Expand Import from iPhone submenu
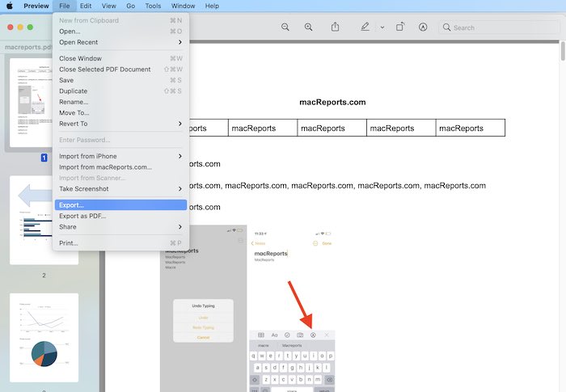566x392 pixels. 120,156
